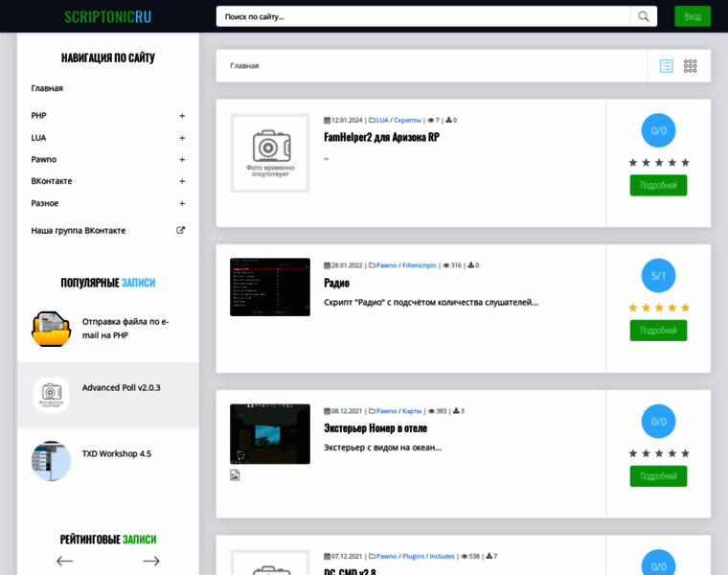Open Разное category in navigation
The height and width of the screenshot is (575, 728).
pyautogui.click(x=45, y=203)
